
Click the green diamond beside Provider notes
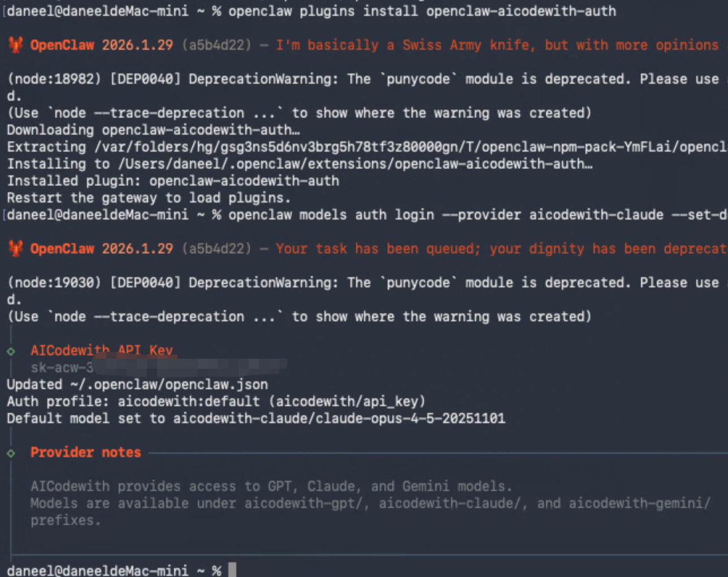(11, 453)
